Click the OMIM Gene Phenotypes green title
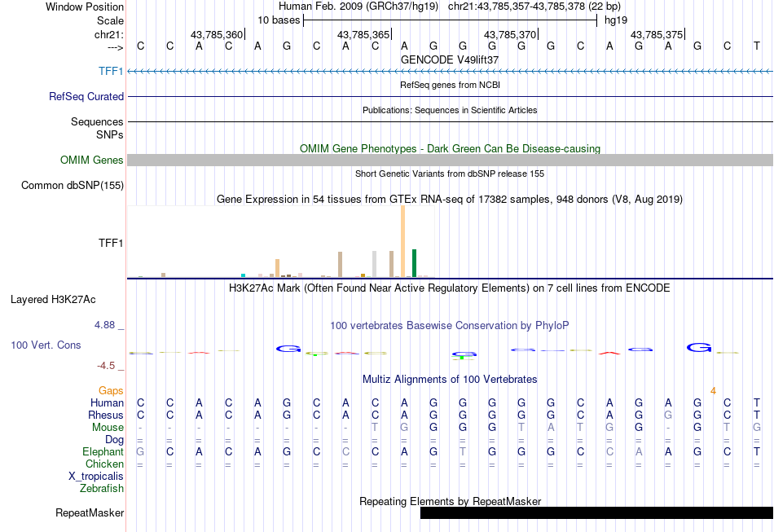The image size is (774, 532). pyautogui.click(x=450, y=148)
